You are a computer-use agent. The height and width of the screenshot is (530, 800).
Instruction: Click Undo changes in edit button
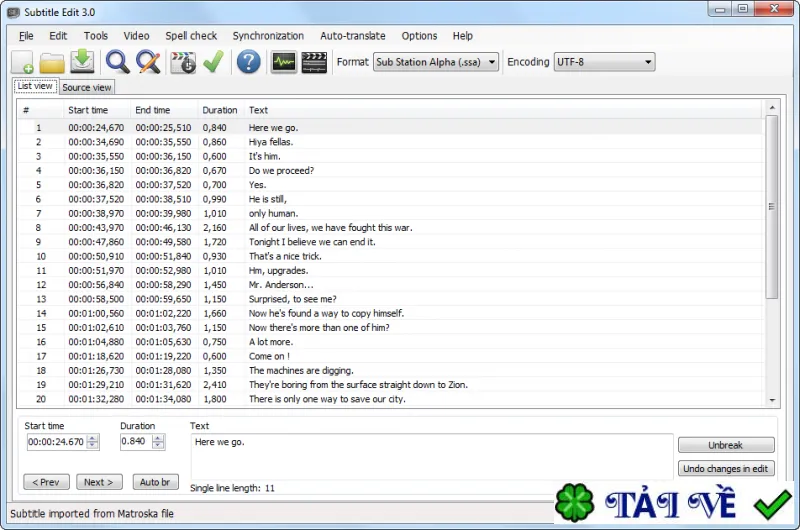point(726,469)
